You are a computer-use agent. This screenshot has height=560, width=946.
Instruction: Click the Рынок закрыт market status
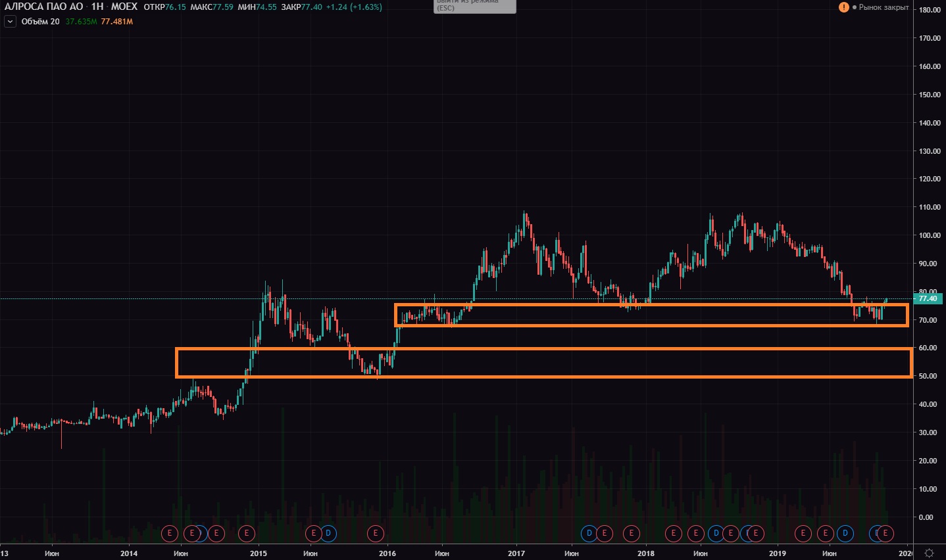tap(884, 7)
